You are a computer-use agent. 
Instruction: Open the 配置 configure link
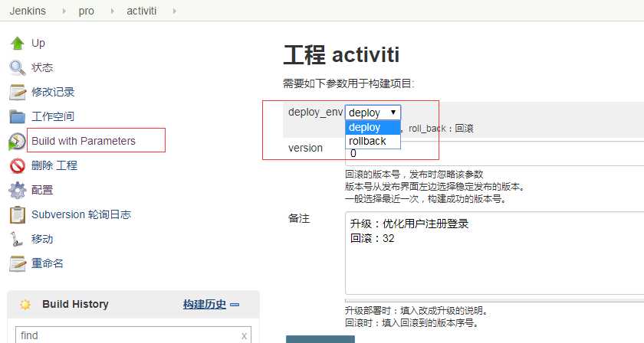(x=42, y=190)
